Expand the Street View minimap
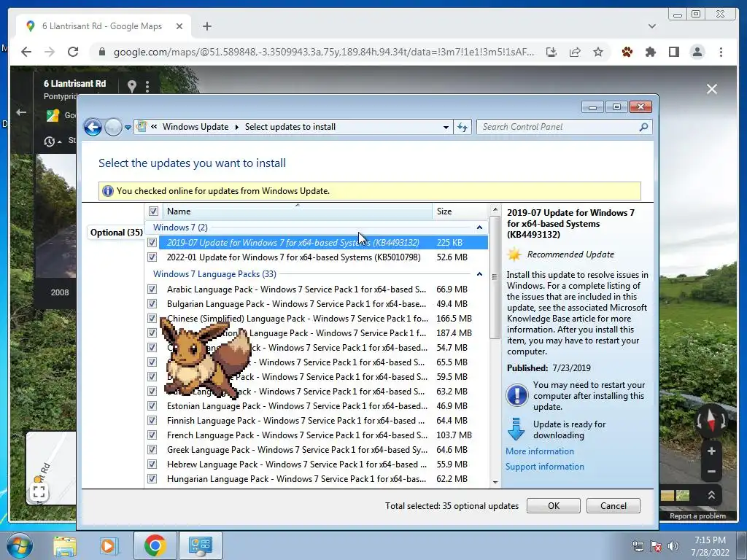This screenshot has width=747, height=560. tap(39, 492)
